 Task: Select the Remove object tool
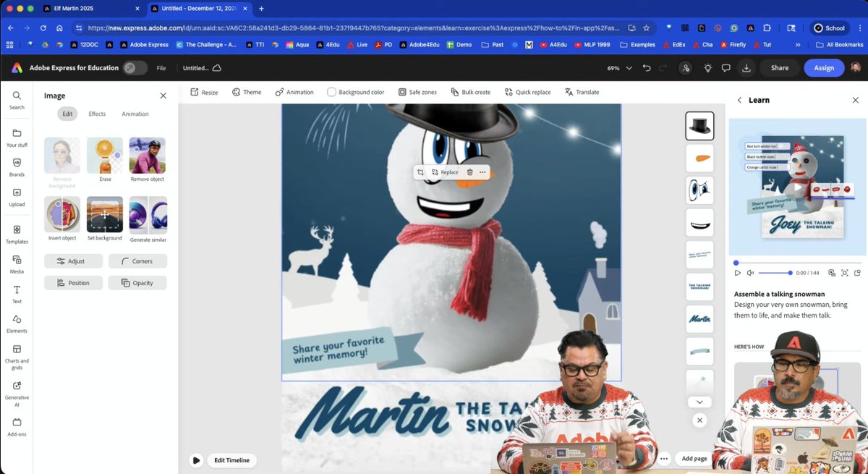coord(148,160)
